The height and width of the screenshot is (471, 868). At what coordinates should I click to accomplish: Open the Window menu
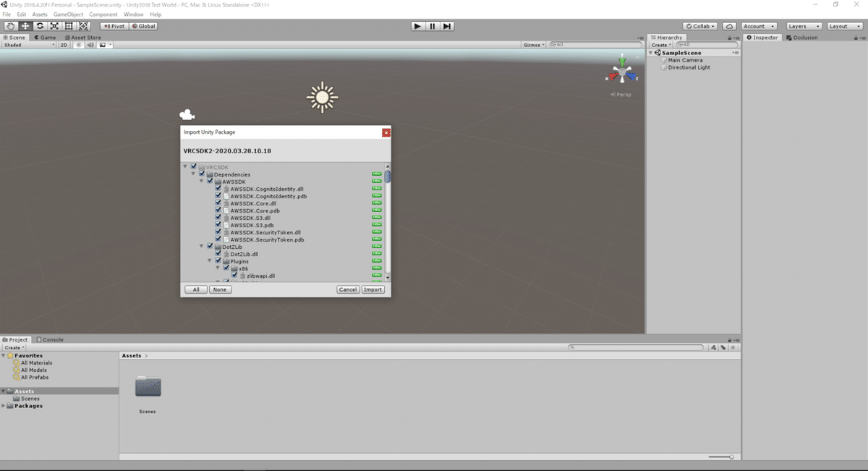(133, 14)
